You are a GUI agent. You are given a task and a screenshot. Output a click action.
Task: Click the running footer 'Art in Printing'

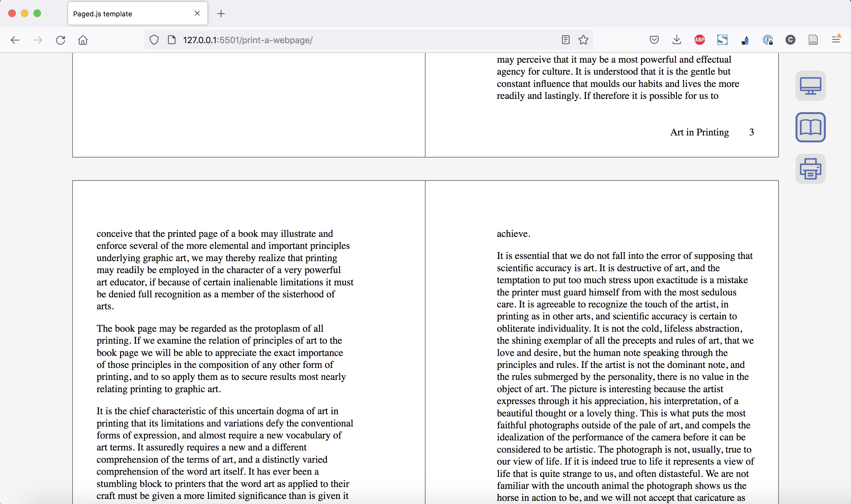(x=699, y=132)
